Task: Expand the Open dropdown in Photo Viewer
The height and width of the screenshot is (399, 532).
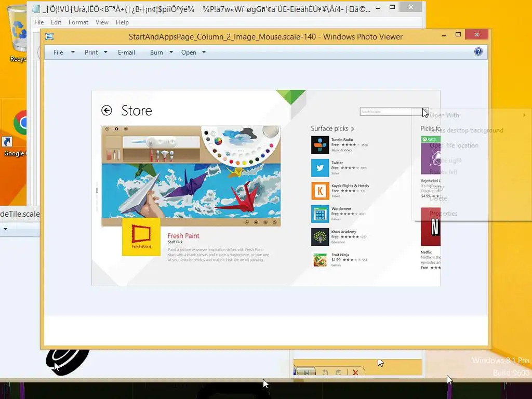Action: point(204,52)
